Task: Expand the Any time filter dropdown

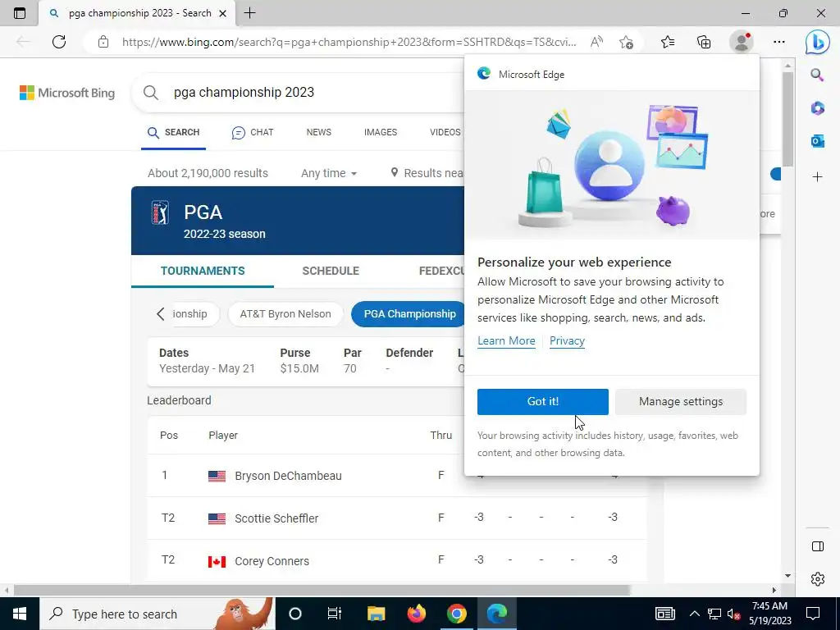Action: (x=329, y=173)
